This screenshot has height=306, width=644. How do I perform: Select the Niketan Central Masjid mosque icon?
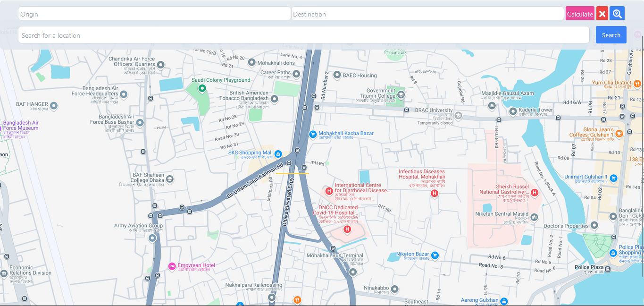(534, 217)
